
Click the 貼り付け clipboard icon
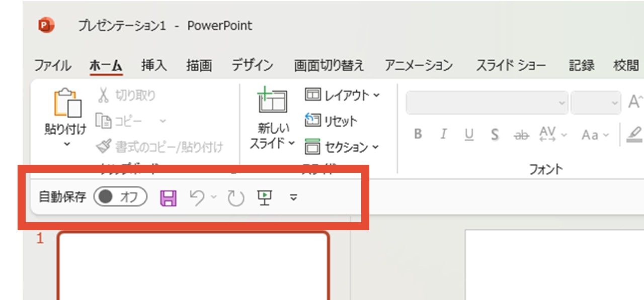(67, 103)
